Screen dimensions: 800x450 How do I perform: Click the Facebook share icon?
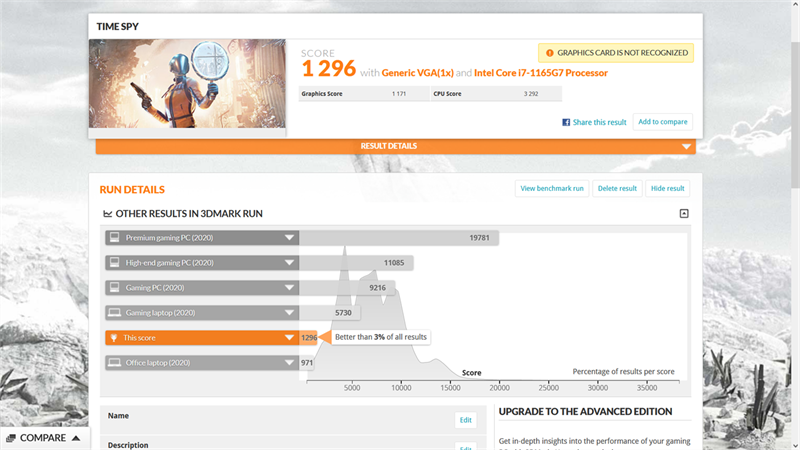(x=566, y=122)
